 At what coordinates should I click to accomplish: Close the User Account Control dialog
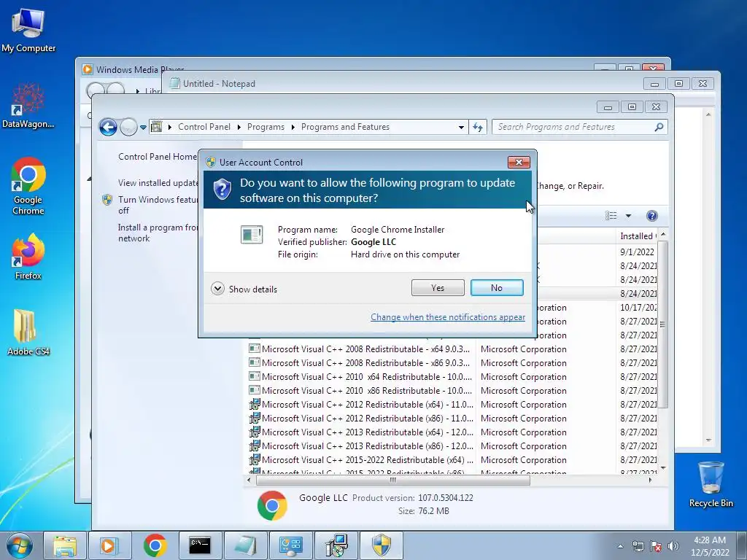tap(519, 163)
